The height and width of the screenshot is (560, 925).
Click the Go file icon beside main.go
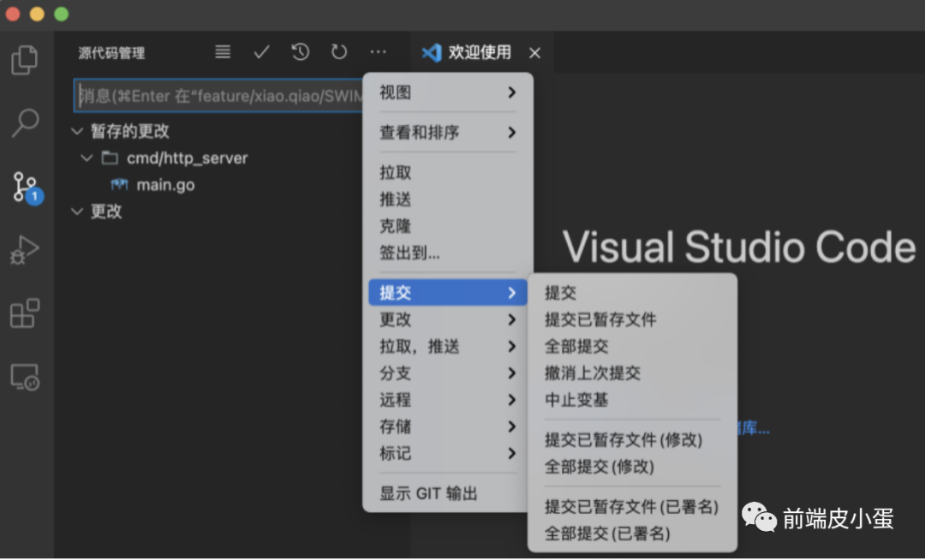pos(119,184)
